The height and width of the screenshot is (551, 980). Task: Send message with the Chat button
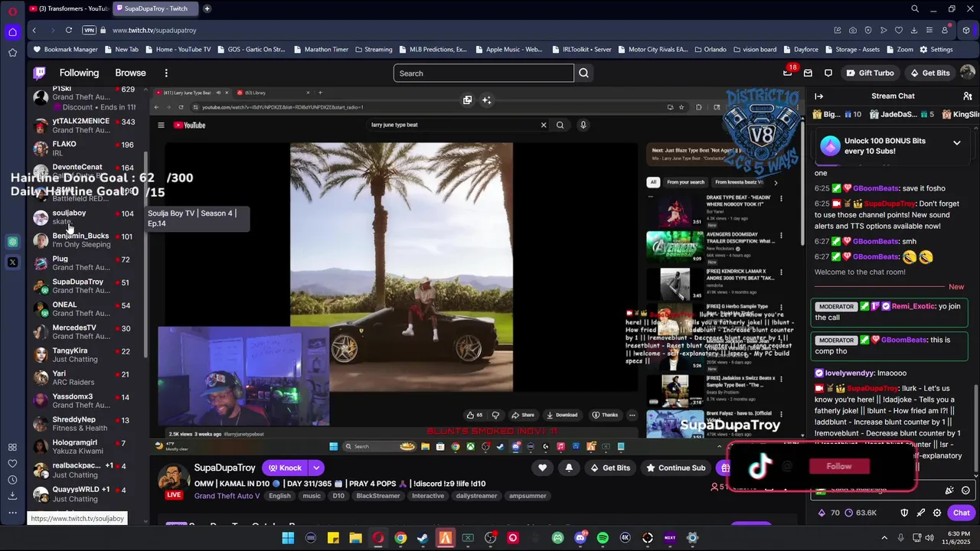point(961,513)
